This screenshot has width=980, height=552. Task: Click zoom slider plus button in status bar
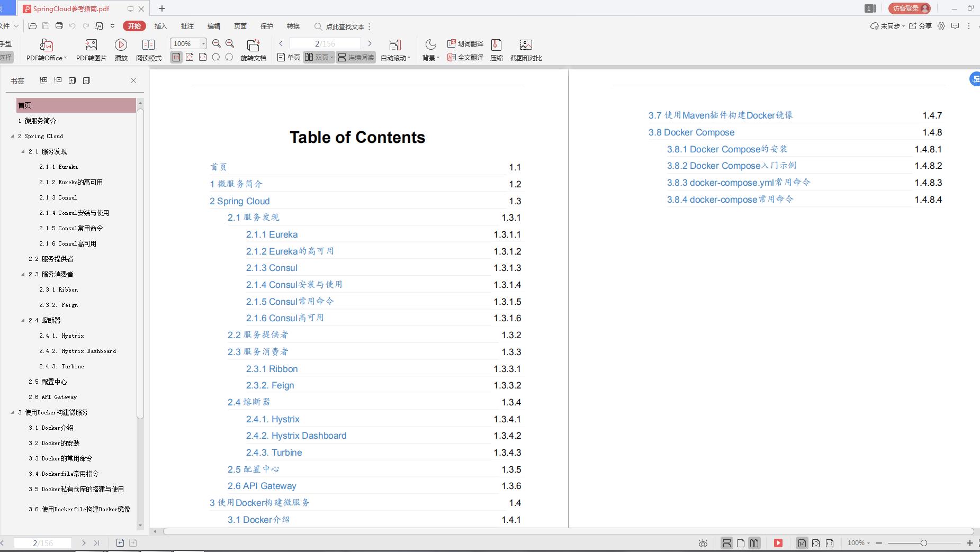969,543
